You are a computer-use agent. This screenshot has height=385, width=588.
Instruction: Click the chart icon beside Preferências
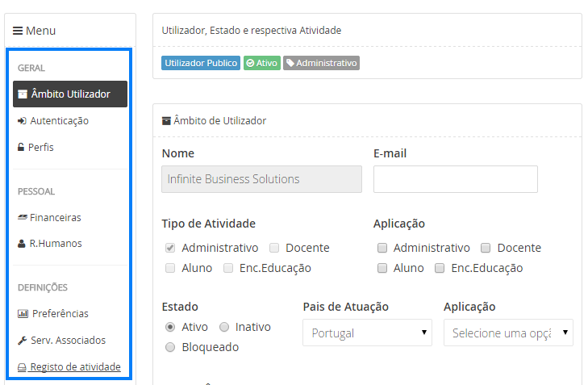[23, 314]
